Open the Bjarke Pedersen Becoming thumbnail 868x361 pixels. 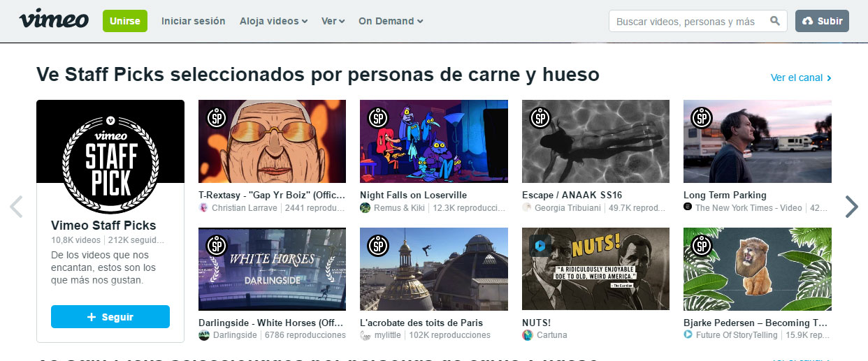(x=758, y=269)
